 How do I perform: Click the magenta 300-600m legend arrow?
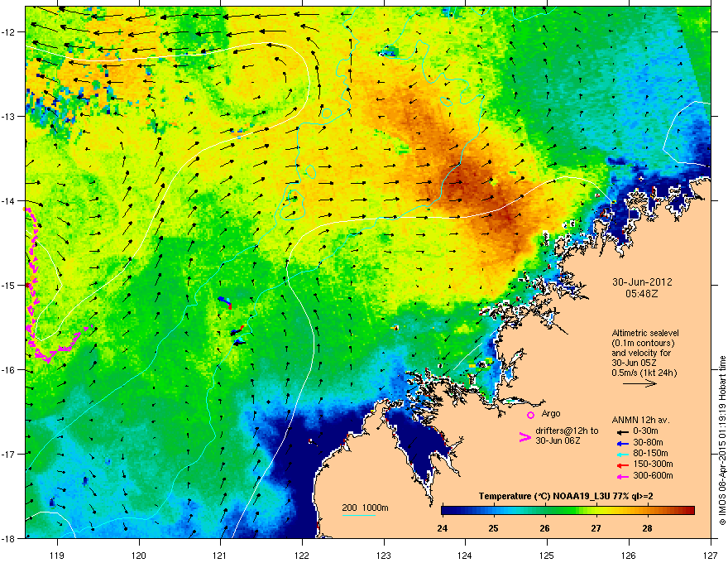(623, 476)
